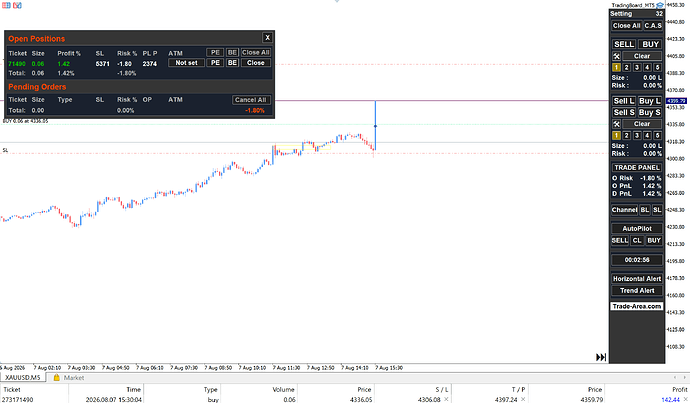The image size is (690, 403).
Task: Click Close on the ticket 71490 row
Action: click(x=256, y=63)
